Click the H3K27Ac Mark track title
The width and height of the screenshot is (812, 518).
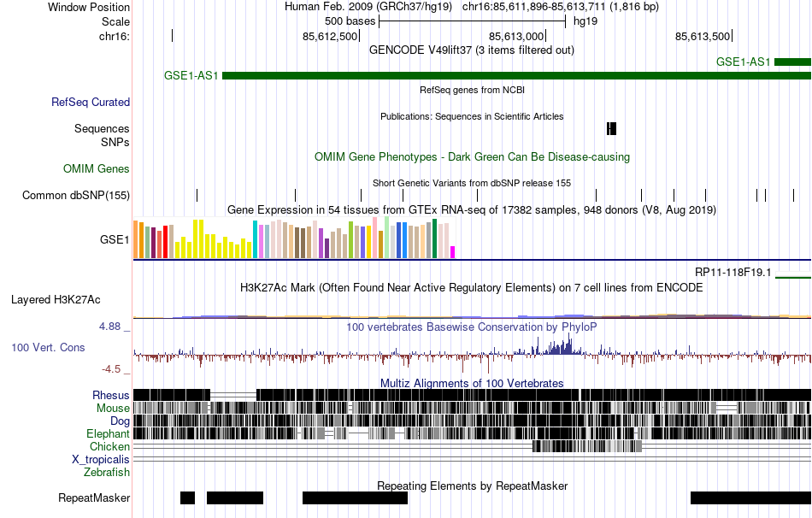pyautogui.click(x=472, y=287)
